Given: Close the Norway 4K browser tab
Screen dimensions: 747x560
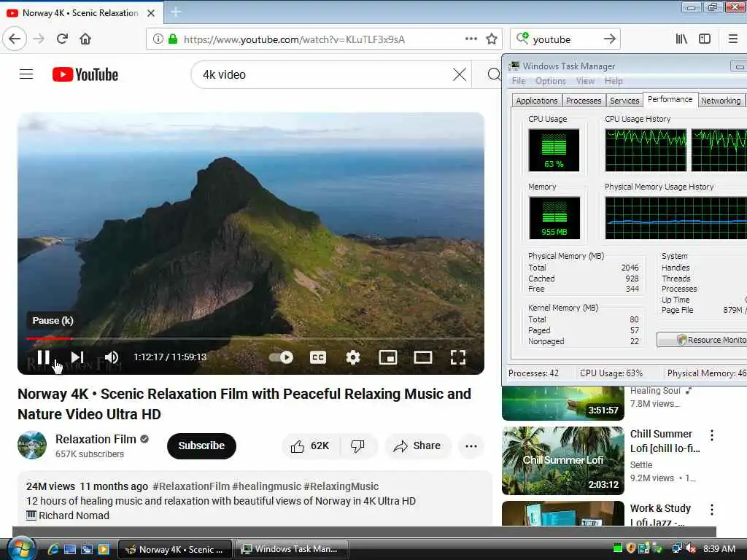Looking at the screenshot, I should click(x=151, y=13).
